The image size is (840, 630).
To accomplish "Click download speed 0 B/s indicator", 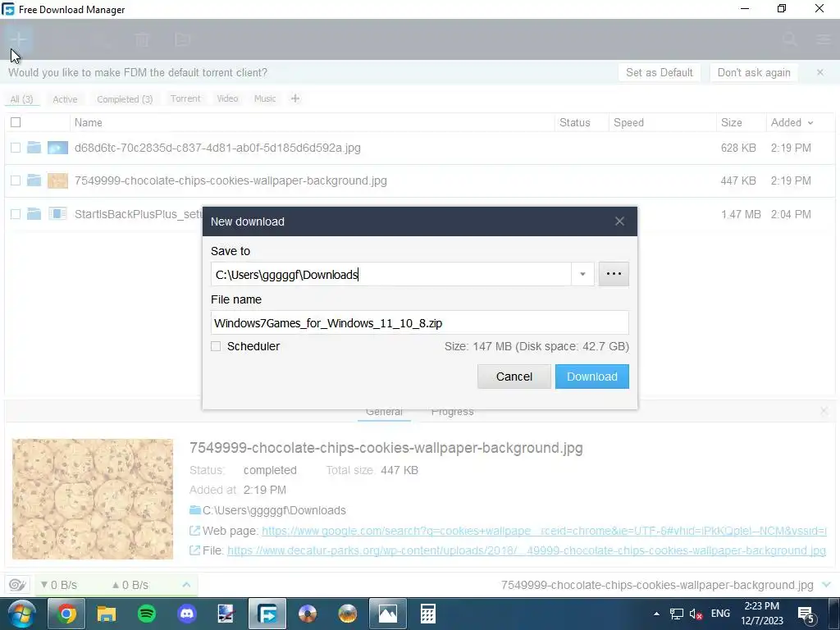I will (x=59, y=585).
